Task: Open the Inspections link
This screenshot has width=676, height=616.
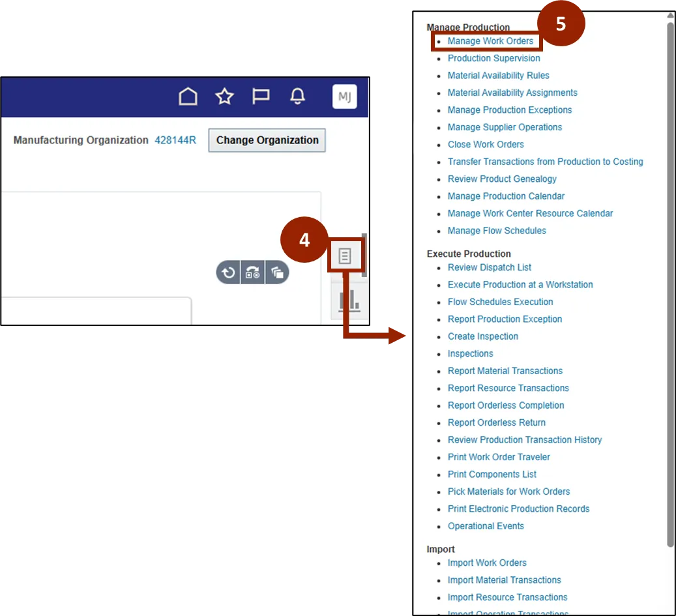Action: click(x=471, y=353)
